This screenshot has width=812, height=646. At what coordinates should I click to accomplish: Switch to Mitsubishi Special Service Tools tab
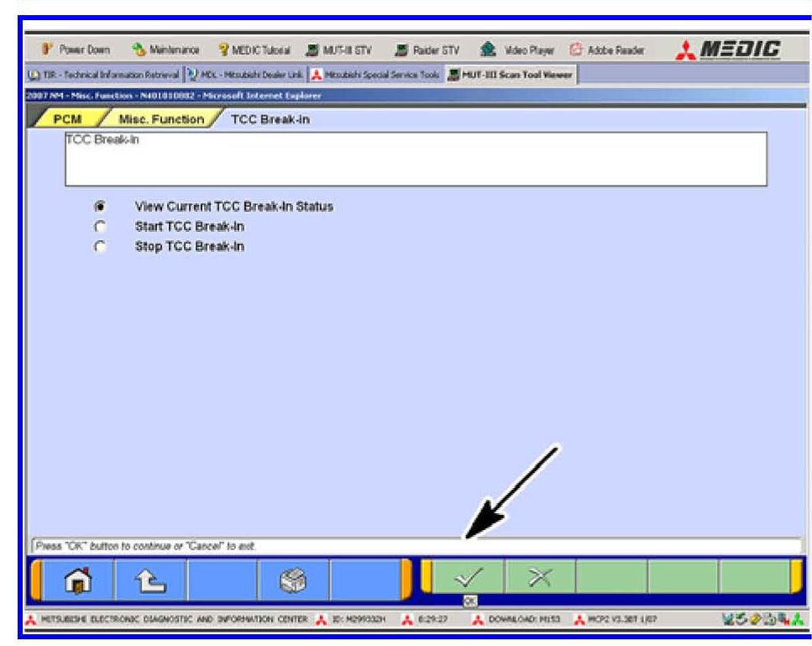[375, 76]
